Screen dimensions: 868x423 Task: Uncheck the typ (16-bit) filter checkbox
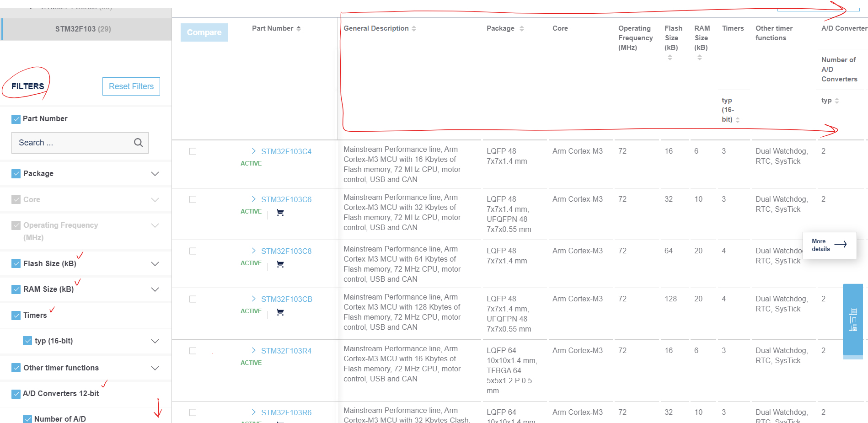click(27, 341)
